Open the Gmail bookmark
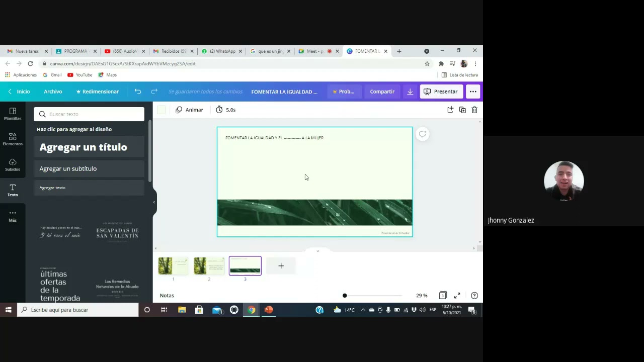Image resolution: width=644 pixels, height=362 pixels. point(52,75)
